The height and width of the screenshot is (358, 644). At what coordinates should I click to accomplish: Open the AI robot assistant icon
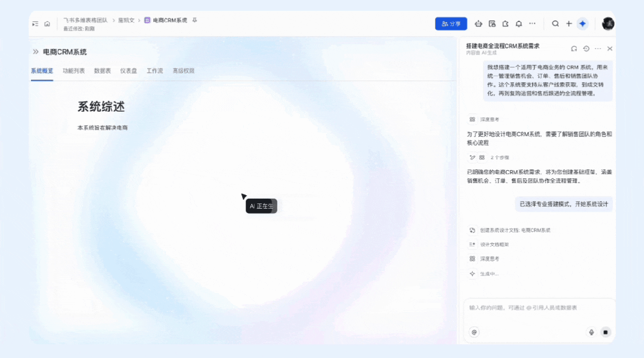(478, 24)
